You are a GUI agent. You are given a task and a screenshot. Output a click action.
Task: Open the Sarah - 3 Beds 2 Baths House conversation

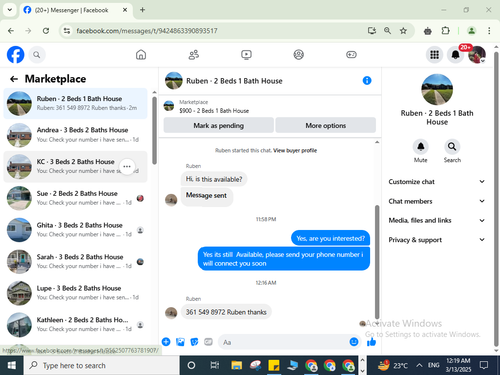(75, 261)
